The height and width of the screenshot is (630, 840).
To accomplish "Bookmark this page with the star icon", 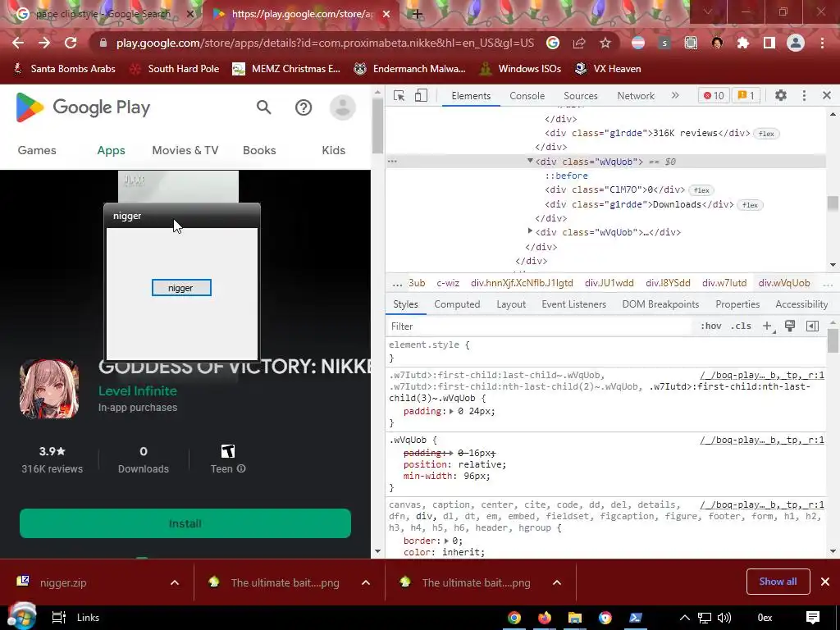I will [605, 43].
